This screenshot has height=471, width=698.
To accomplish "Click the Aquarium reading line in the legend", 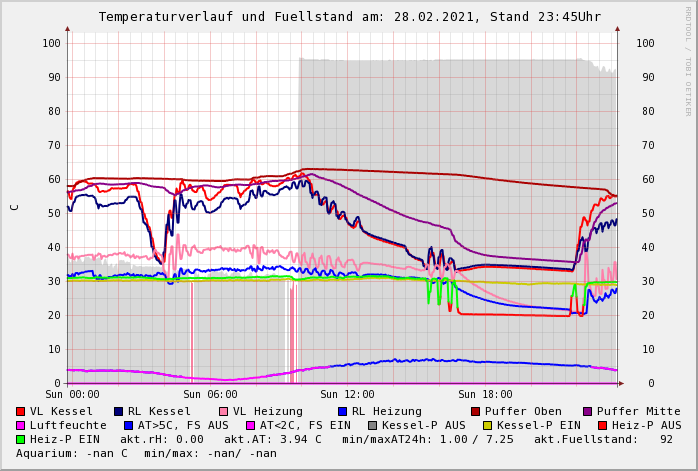I will (x=146, y=453).
